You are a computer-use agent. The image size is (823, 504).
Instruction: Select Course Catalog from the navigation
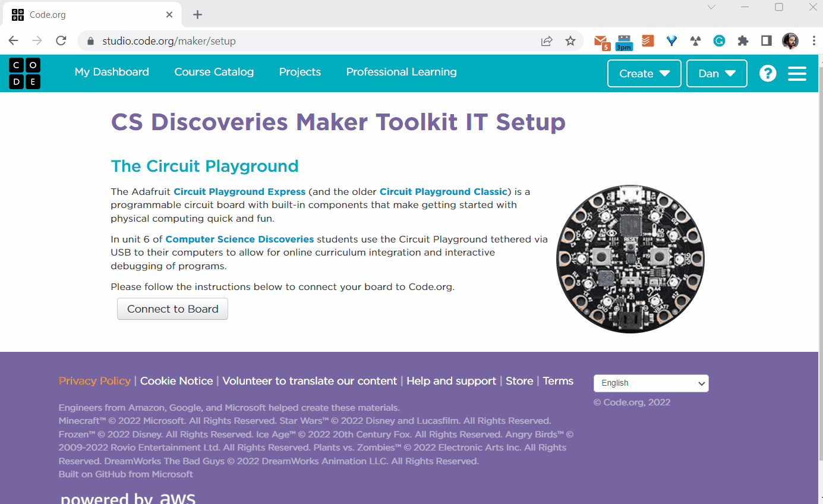point(214,72)
